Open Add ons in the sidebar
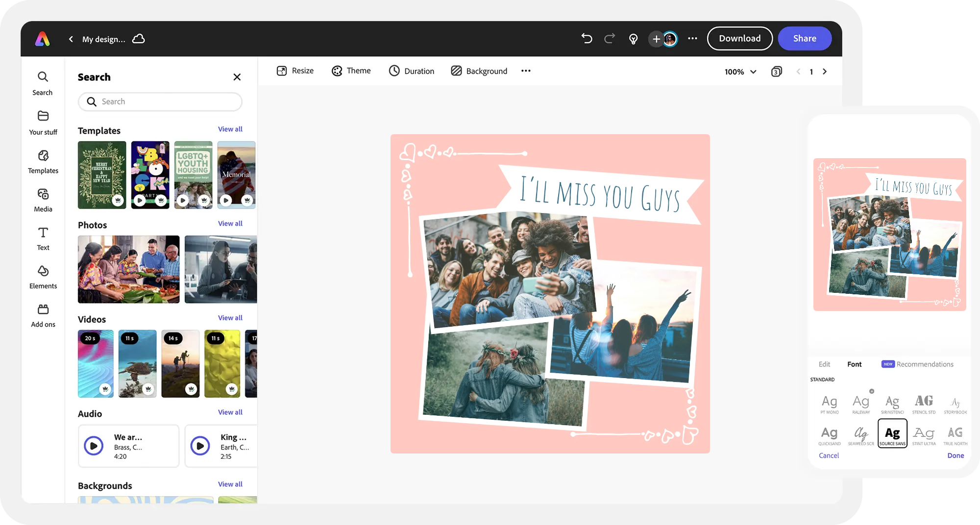 [43, 315]
